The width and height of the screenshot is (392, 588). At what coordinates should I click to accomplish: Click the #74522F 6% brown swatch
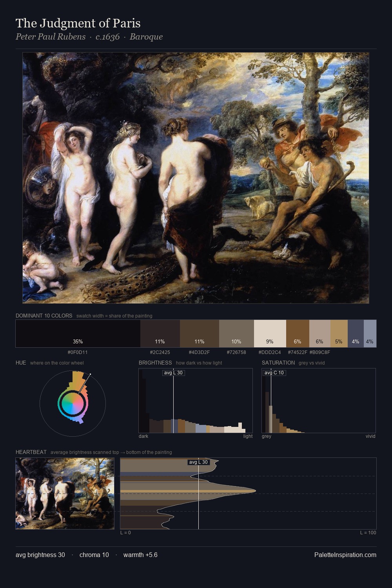click(x=298, y=334)
